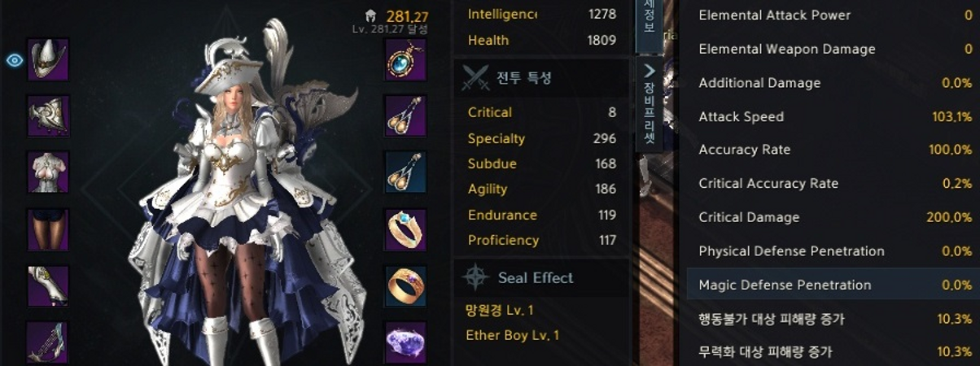
Task: Select the white feathered hat equipment slot
Action: point(48,59)
